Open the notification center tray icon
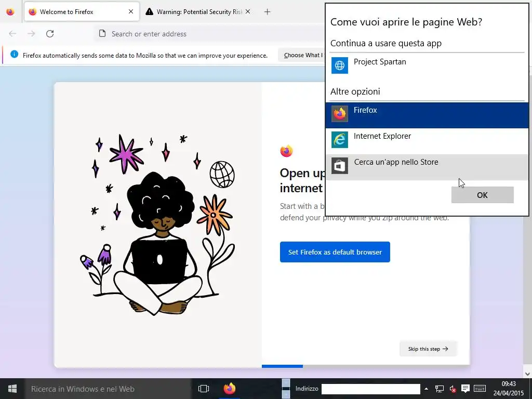Image resolution: width=532 pixels, height=399 pixels. click(465, 389)
